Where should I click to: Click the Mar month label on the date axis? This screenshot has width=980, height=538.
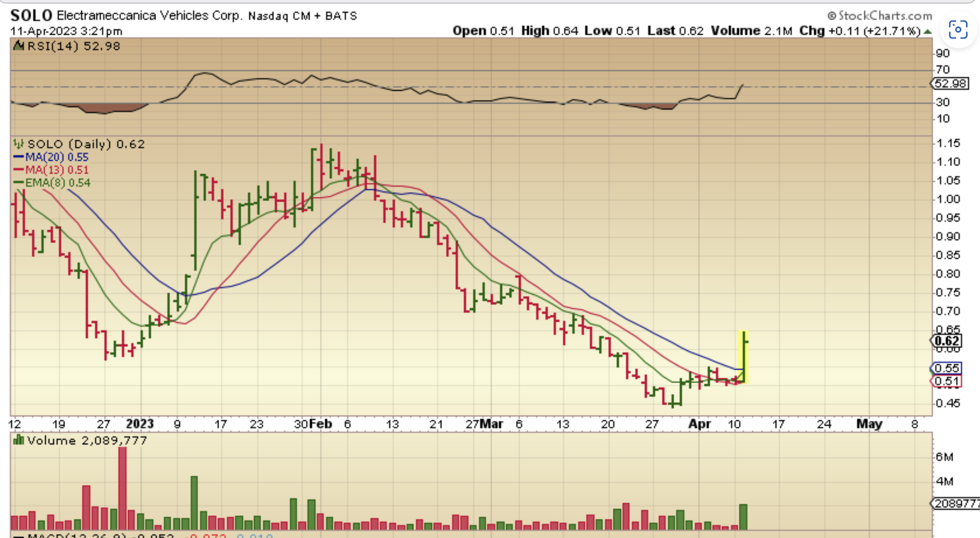(x=491, y=424)
